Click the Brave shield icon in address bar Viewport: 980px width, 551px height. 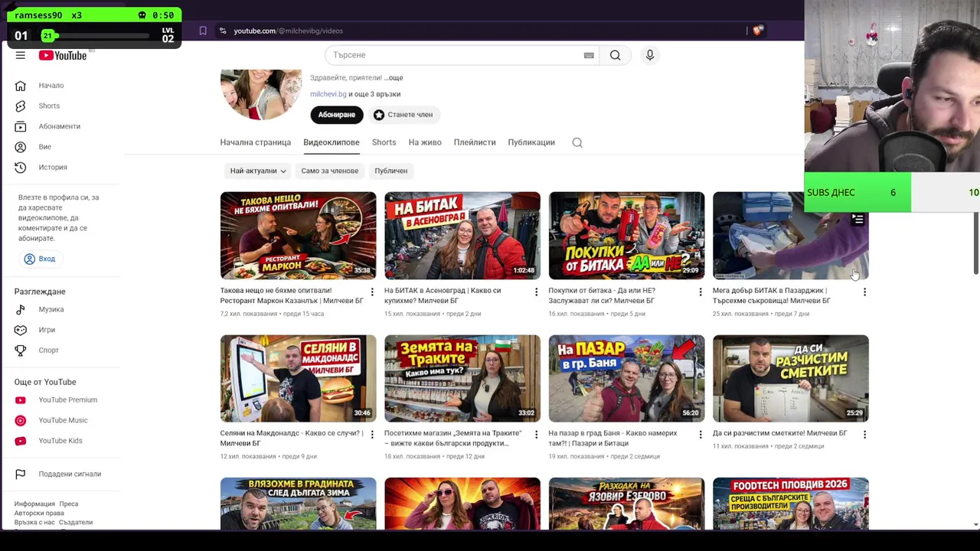tap(758, 31)
